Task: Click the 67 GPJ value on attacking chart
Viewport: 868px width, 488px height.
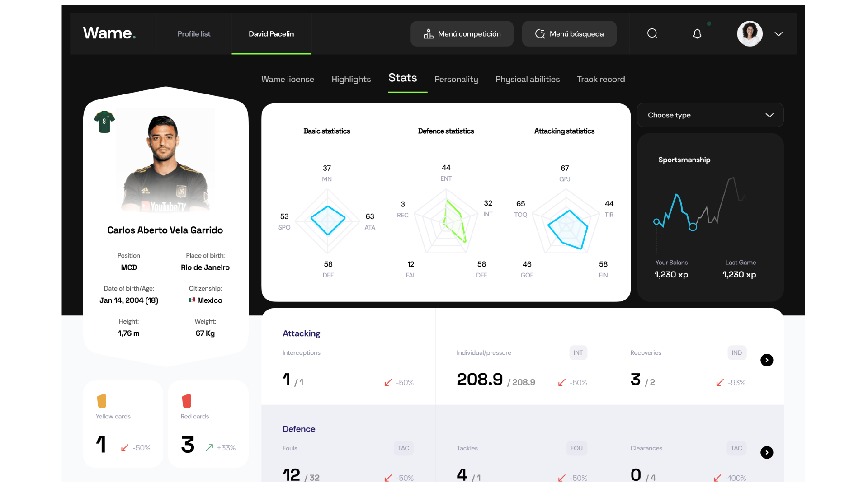Action: (x=565, y=168)
